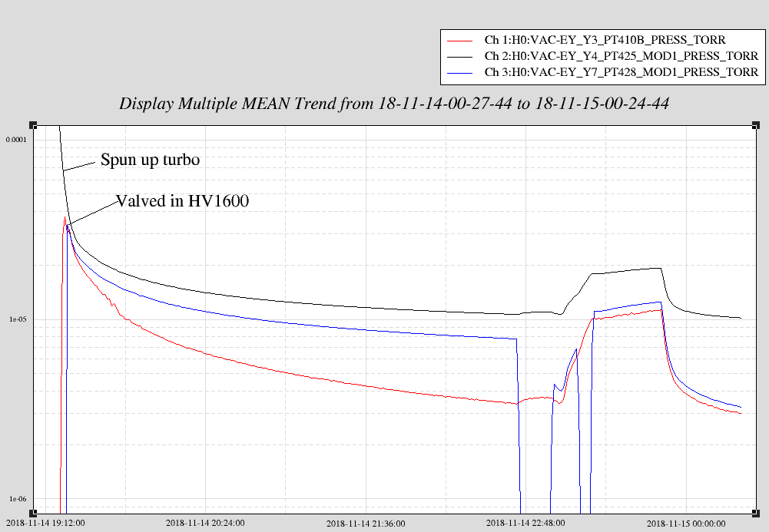Click the 'Valved in HV1600' annotation
769x532 pixels.
tap(182, 201)
